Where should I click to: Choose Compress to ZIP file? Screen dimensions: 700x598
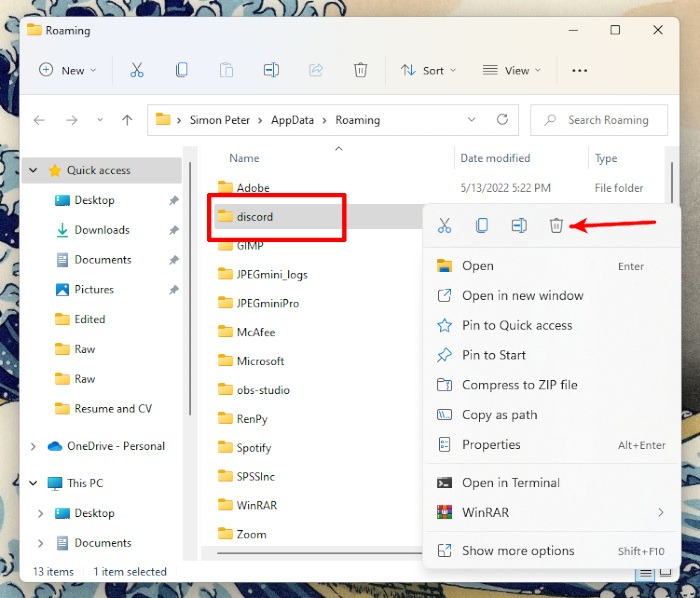(552, 385)
